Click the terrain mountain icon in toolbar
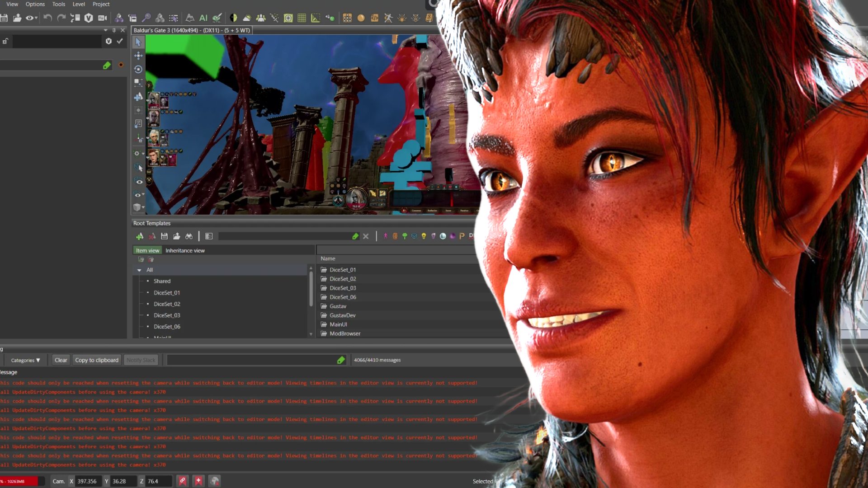Viewport: 868px width, 488px height. [190, 18]
